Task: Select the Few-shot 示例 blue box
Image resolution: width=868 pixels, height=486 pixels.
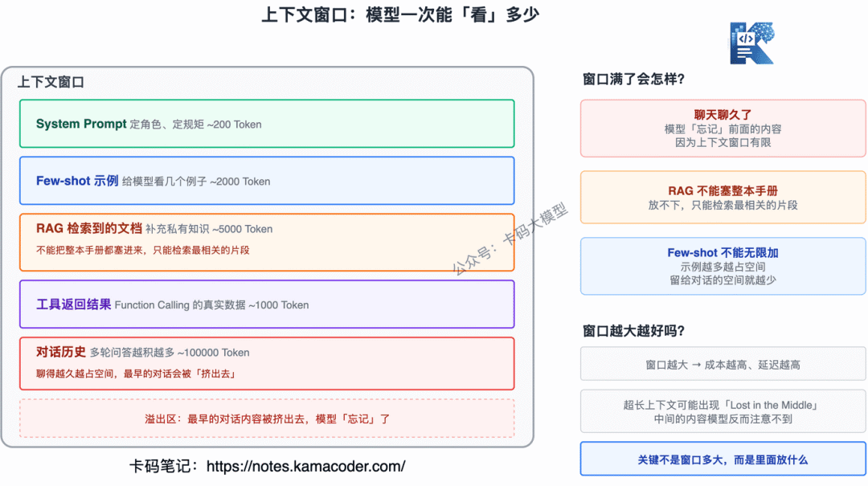Action: click(267, 181)
